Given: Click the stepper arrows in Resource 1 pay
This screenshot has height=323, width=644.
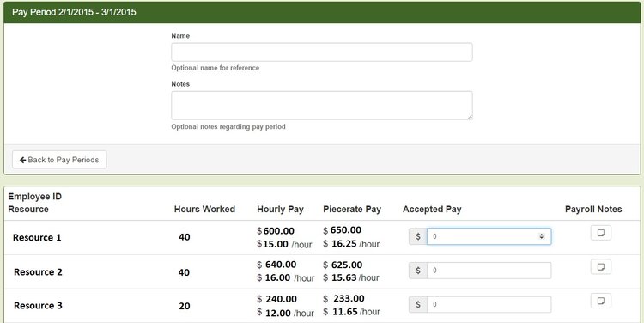Looking at the screenshot, I should (541, 236).
